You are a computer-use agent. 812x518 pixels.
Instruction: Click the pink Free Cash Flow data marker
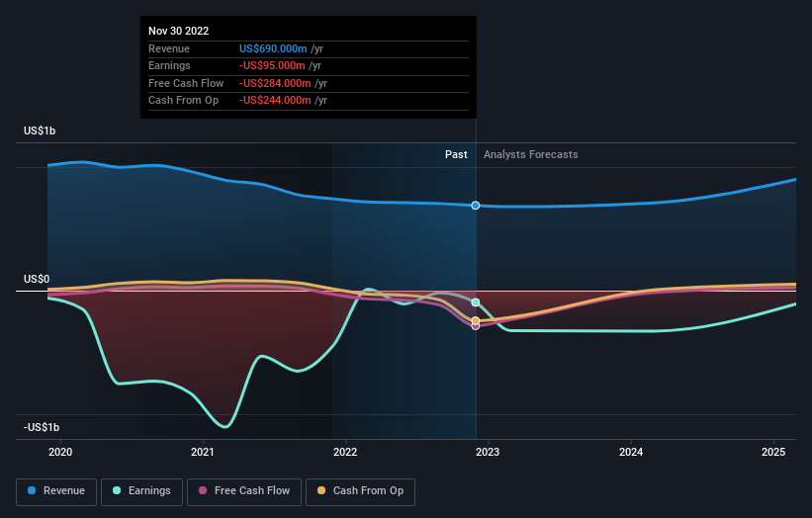476,326
